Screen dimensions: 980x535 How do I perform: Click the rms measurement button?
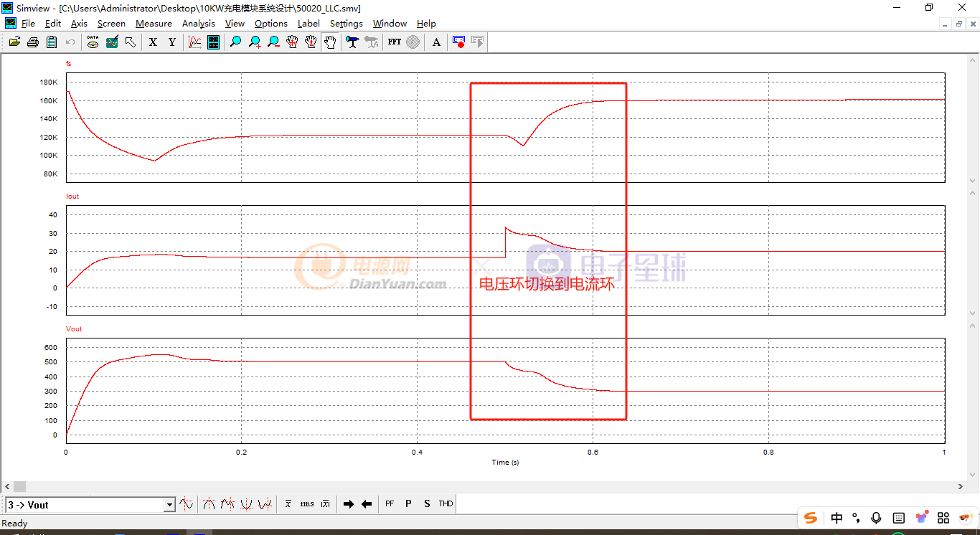pos(307,504)
